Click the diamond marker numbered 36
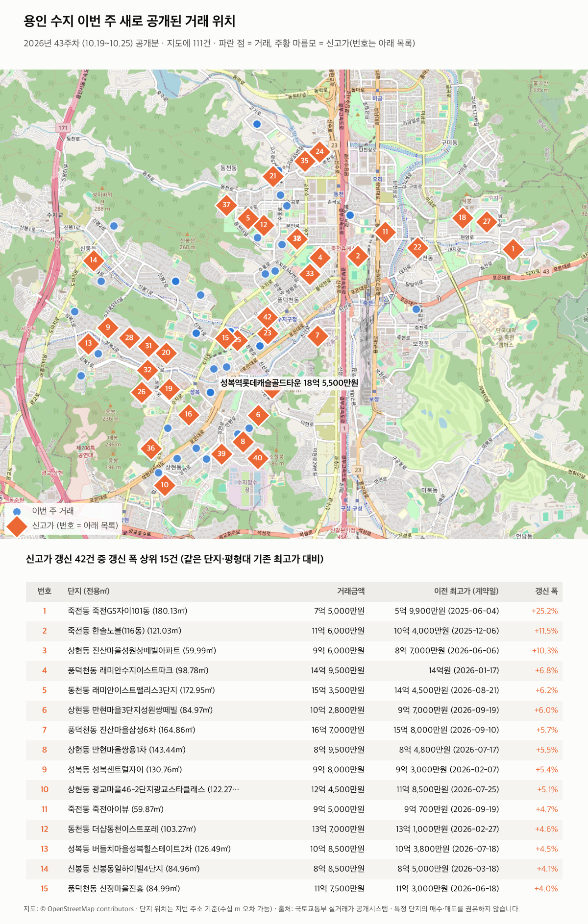The width and height of the screenshot is (588, 924). 151,448
